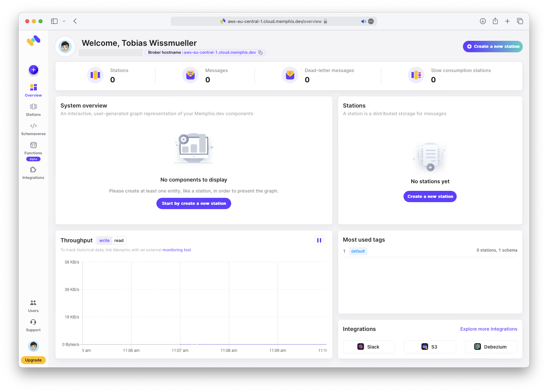548x392 pixels.
Task: Copy the broker hostname
Action: pyautogui.click(x=260, y=52)
